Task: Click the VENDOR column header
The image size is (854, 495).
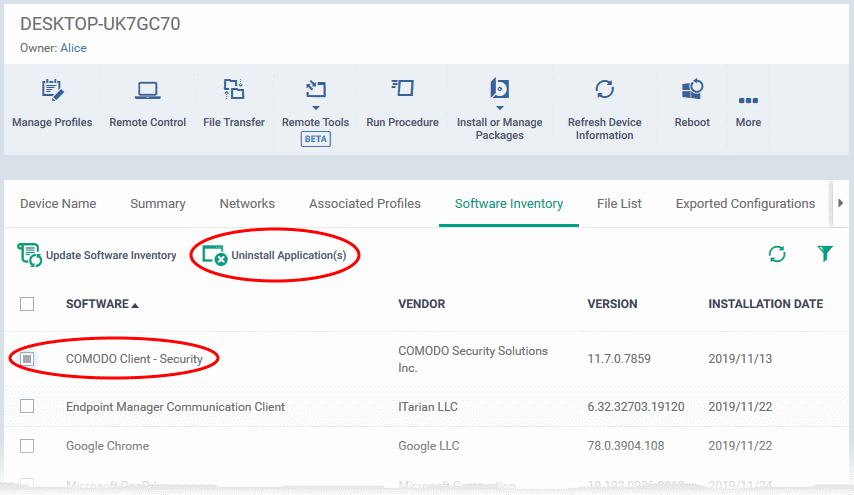Action: pos(422,304)
